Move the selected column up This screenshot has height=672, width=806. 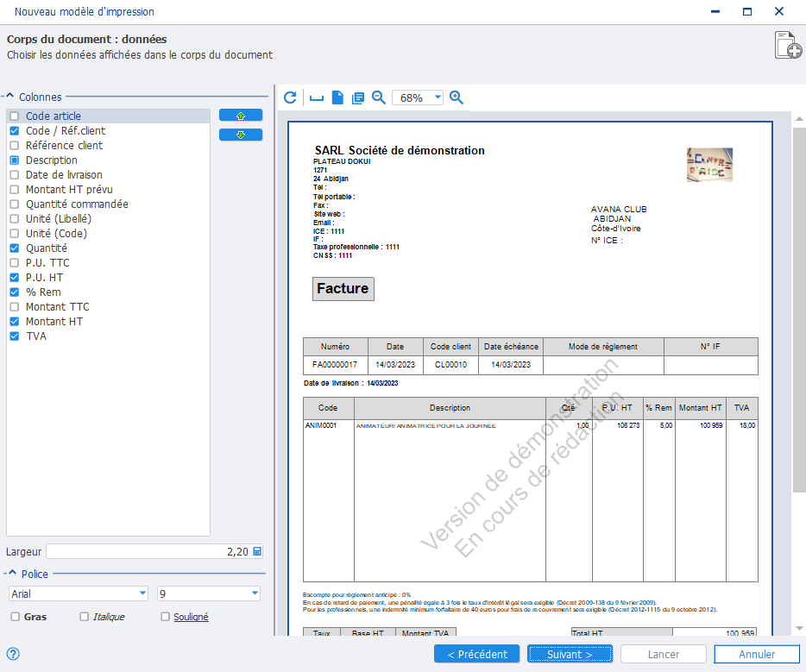point(241,116)
